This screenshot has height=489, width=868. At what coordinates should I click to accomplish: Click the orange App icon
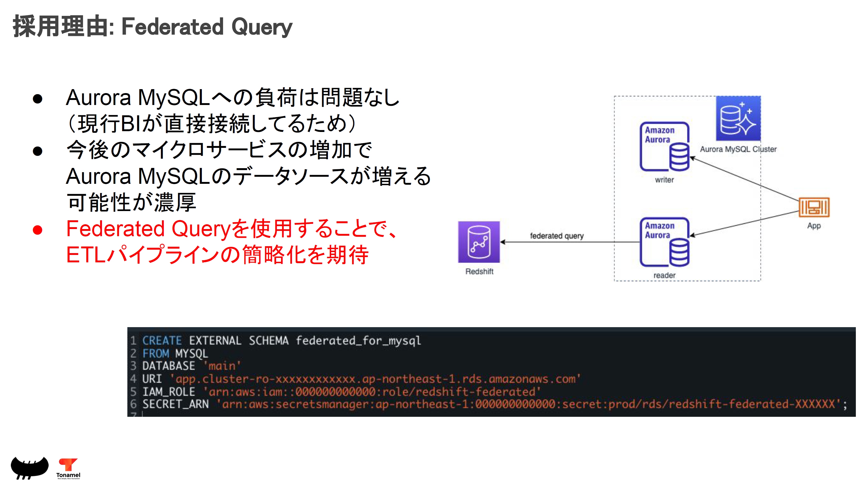(814, 207)
